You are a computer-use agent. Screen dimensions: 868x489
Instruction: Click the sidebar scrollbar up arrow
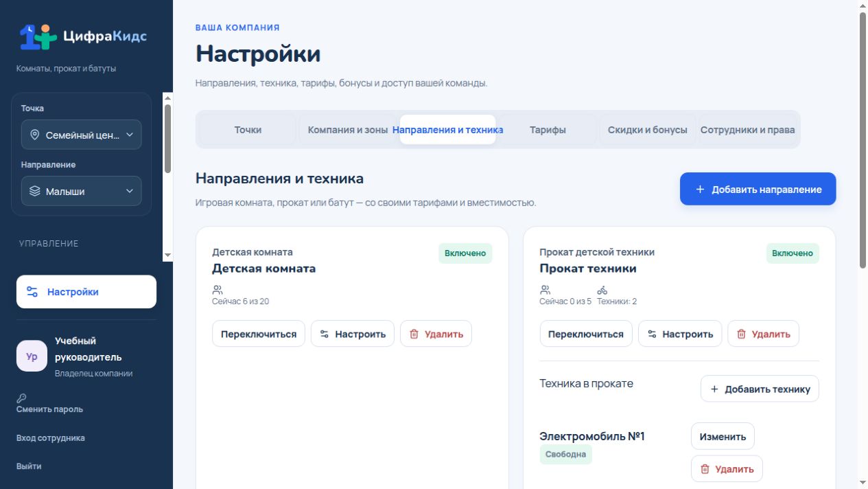167,98
